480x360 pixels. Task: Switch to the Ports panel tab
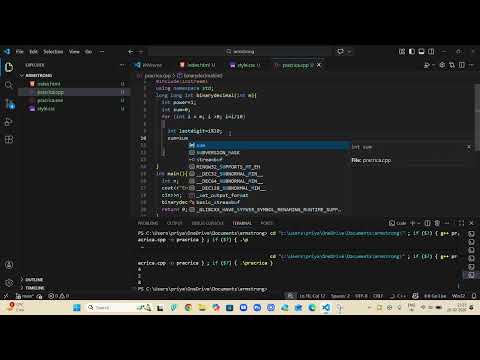pyautogui.click(x=267, y=223)
